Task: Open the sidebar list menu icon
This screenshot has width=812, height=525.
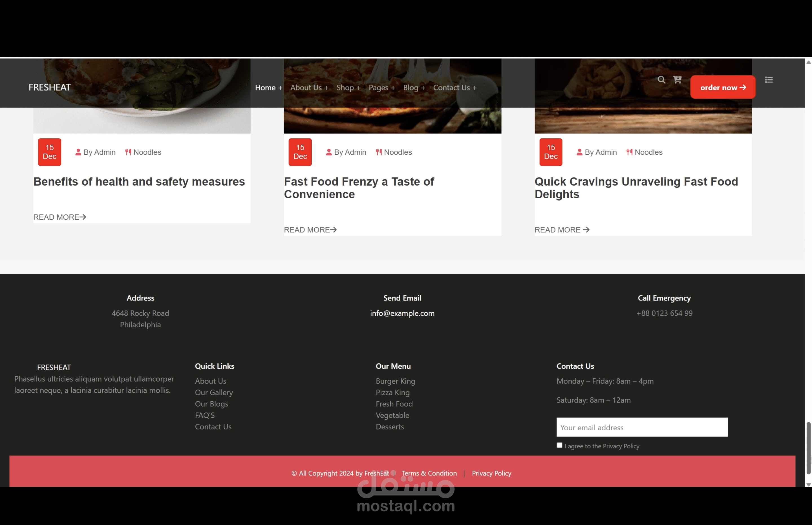Action: (769, 80)
